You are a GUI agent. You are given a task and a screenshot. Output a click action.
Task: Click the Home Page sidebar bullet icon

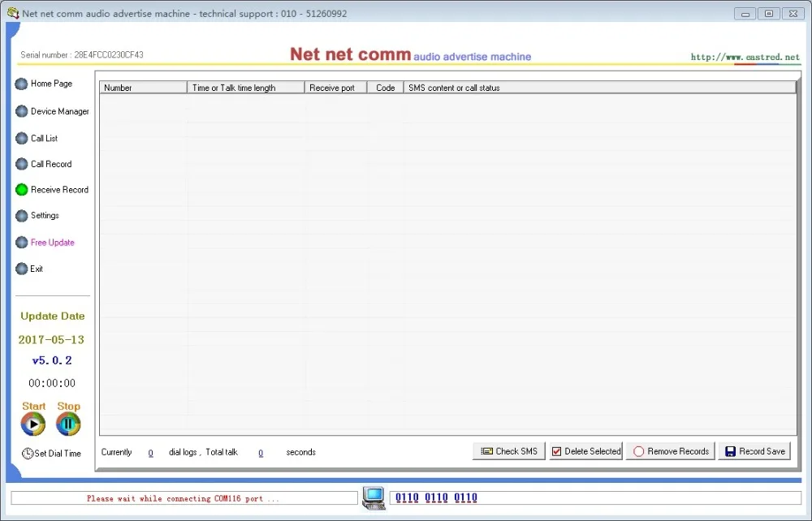(21, 84)
